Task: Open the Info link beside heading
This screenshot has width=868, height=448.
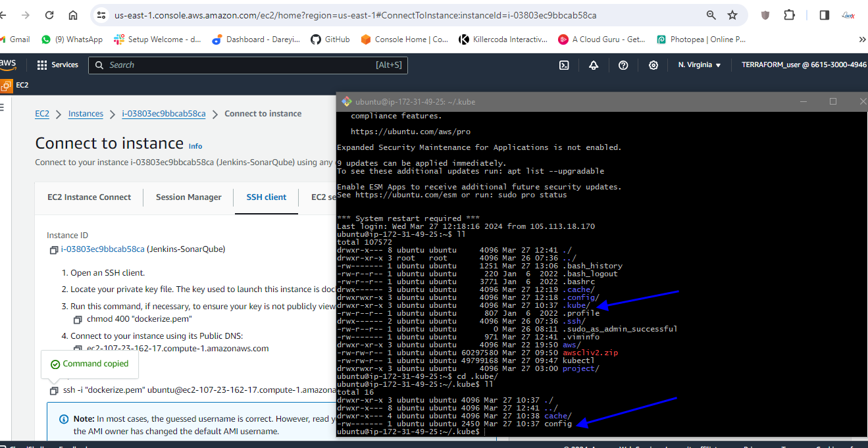Action: (x=195, y=146)
